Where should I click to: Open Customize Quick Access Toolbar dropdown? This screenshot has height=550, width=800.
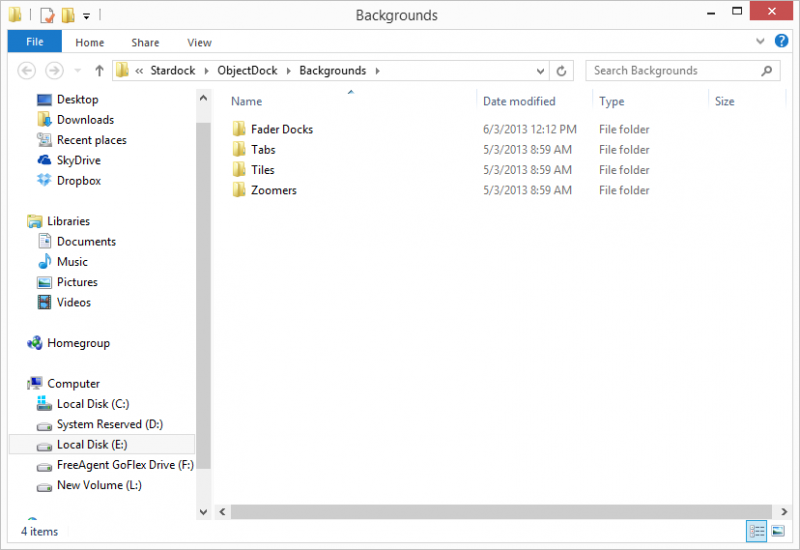(x=87, y=16)
